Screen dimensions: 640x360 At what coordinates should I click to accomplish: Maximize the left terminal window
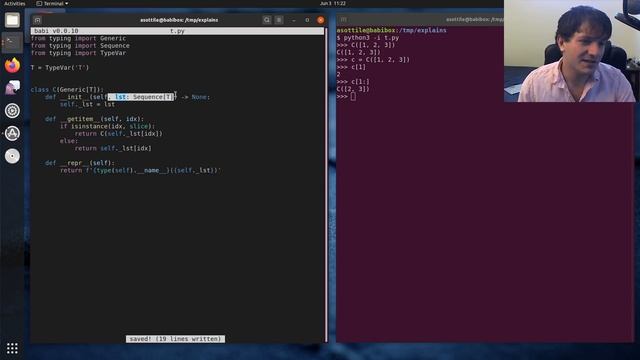tap(307, 20)
